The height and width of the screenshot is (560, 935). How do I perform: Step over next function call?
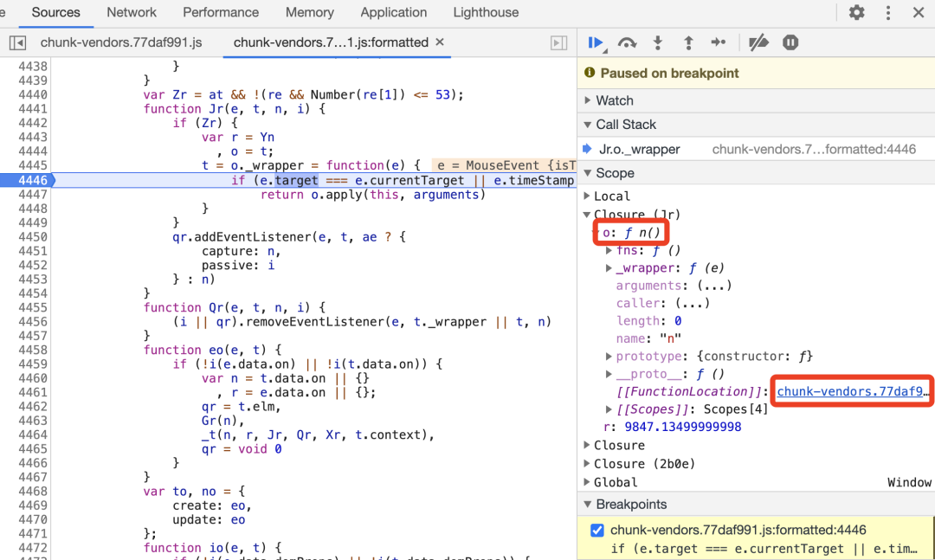(627, 42)
